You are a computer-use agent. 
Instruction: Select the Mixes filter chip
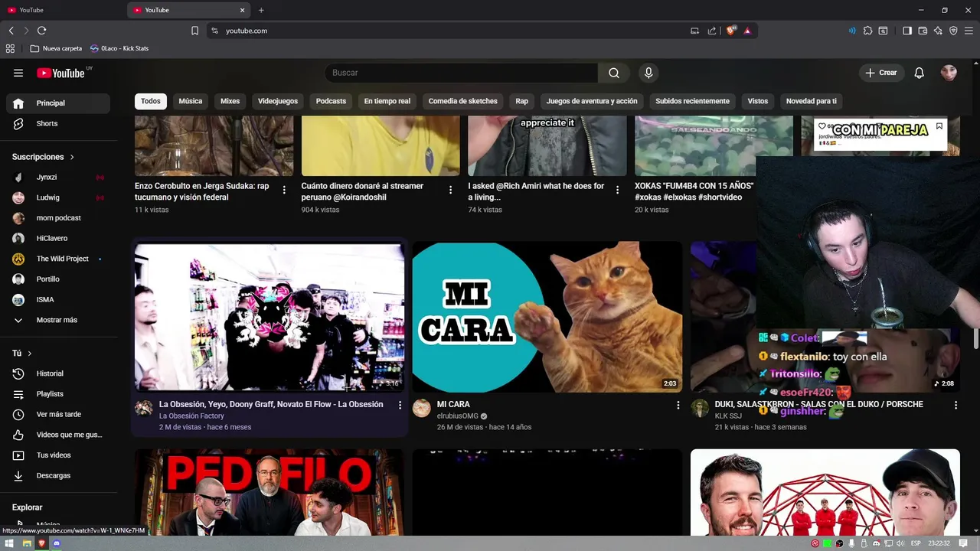pyautogui.click(x=230, y=101)
